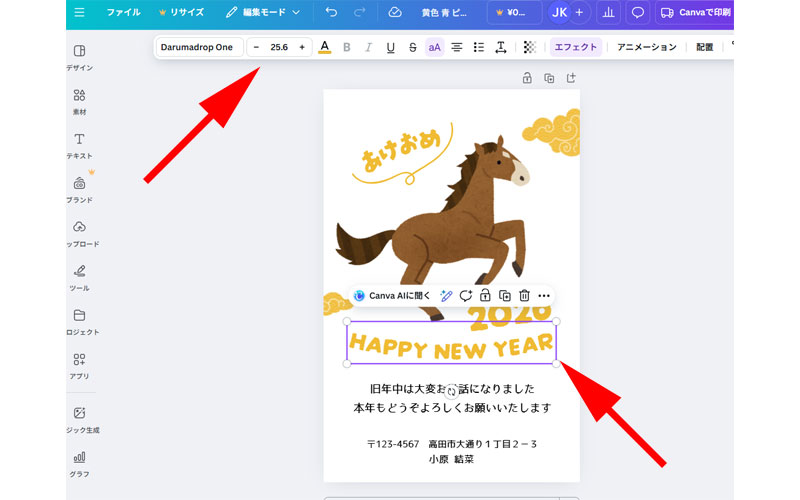Open the デザイン sidebar tab
The height and width of the screenshot is (500, 800).
click(x=80, y=57)
